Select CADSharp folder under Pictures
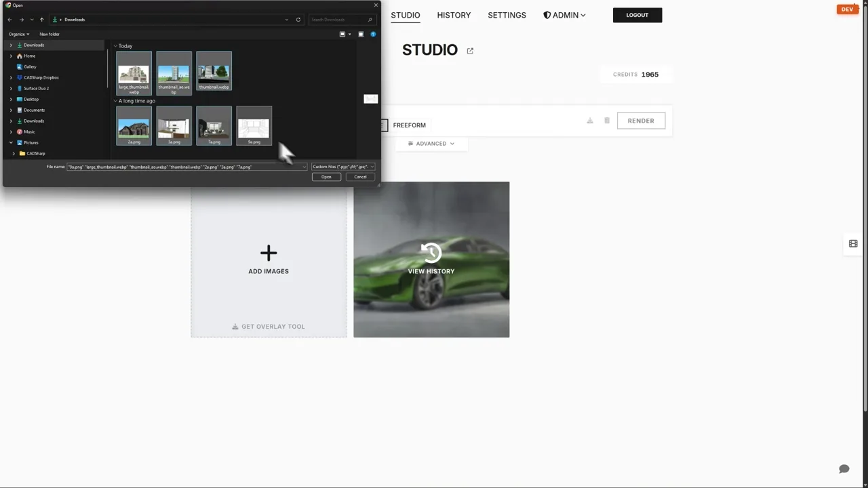Image resolution: width=868 pixels, height=488 pixels. click(36, 153)
